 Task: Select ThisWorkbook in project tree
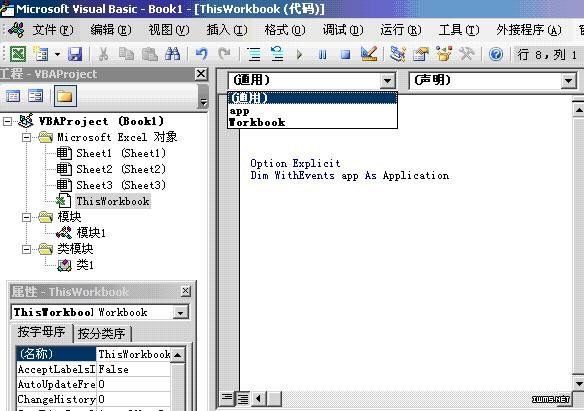(113, 201)
